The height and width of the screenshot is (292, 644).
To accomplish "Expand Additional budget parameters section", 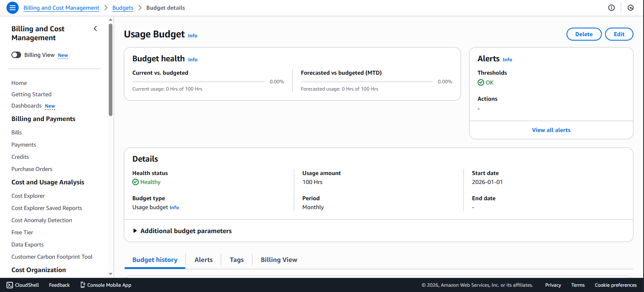I will point(182,231).
